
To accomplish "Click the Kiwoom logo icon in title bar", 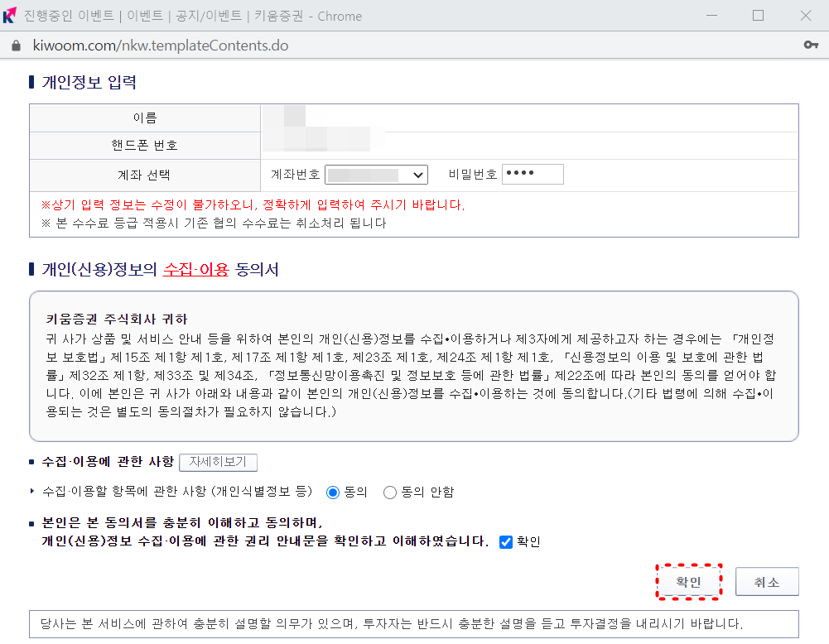I will point(10,16).
